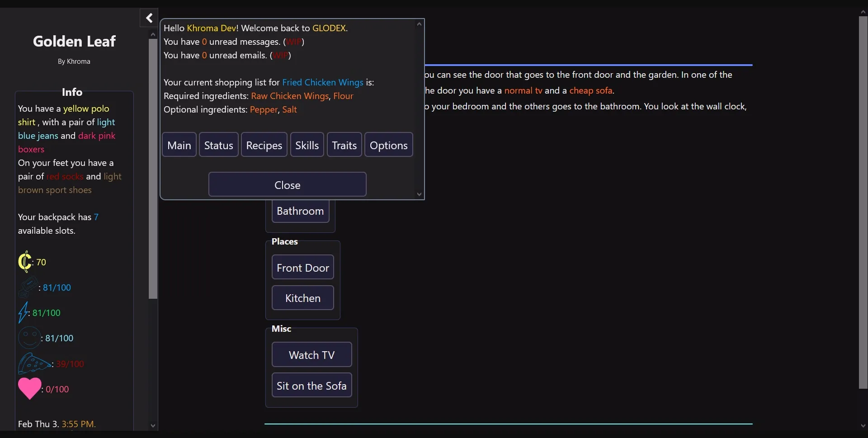The image size is (868, 438).
Task: Open the Traits tab
Action: tap(344, 145)
